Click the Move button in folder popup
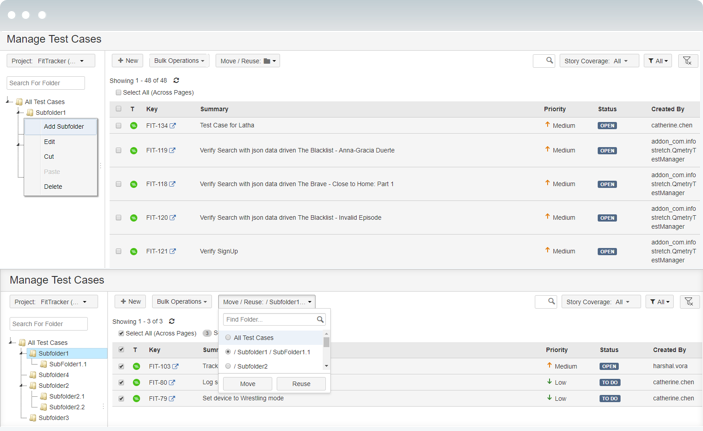 click(x=247, y=383)
